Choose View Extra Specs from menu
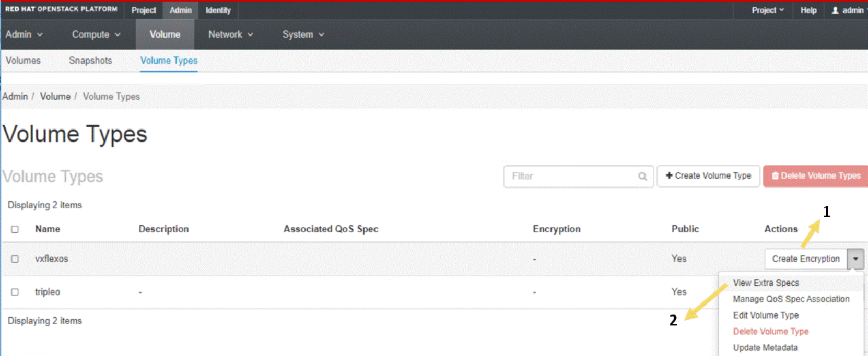The image size is (868, 363). (x=766, y=283)
